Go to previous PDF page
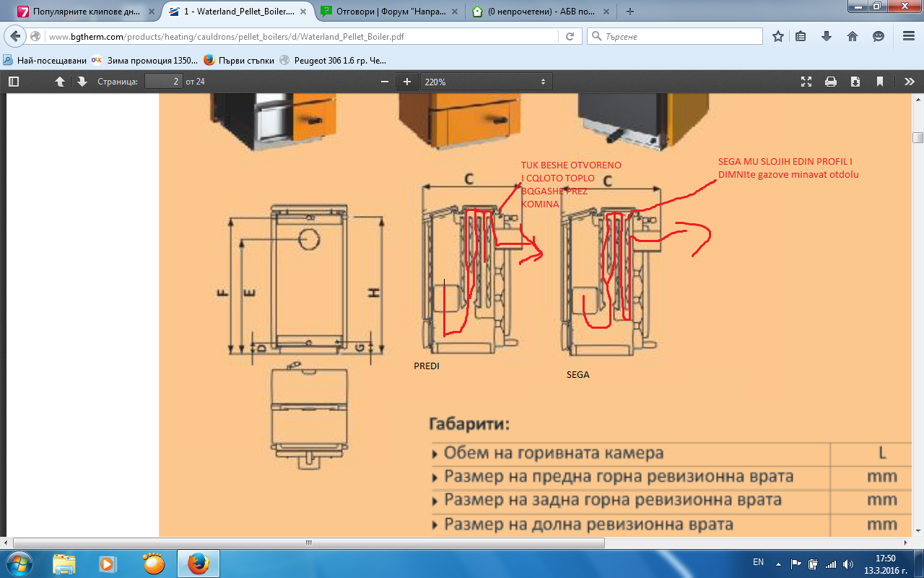Image resolution: width=924 pixels, height=578 pixels. click(61, 82)
